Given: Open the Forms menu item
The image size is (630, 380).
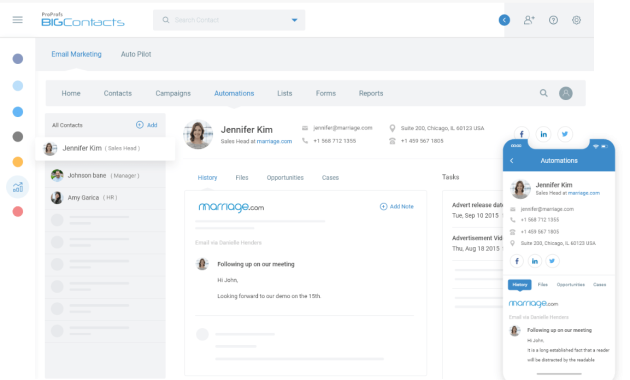Looking at the screenshot, I should click(325, 93).
